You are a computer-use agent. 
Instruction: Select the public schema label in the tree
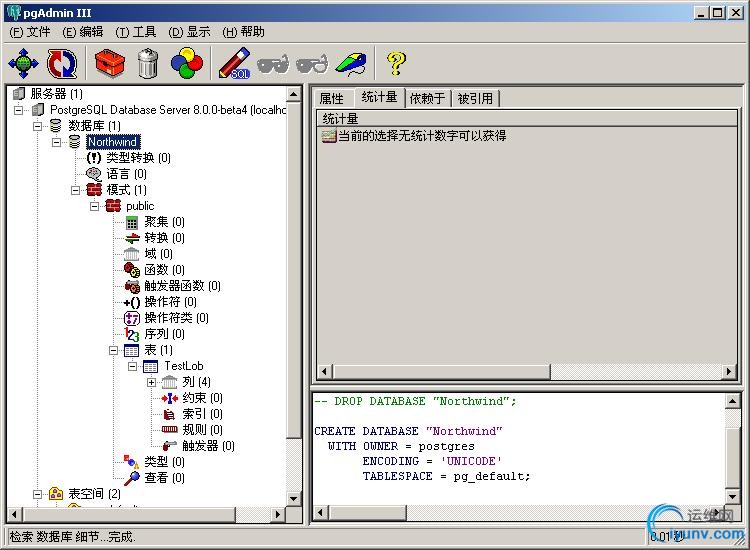click(x=140, y=206)
